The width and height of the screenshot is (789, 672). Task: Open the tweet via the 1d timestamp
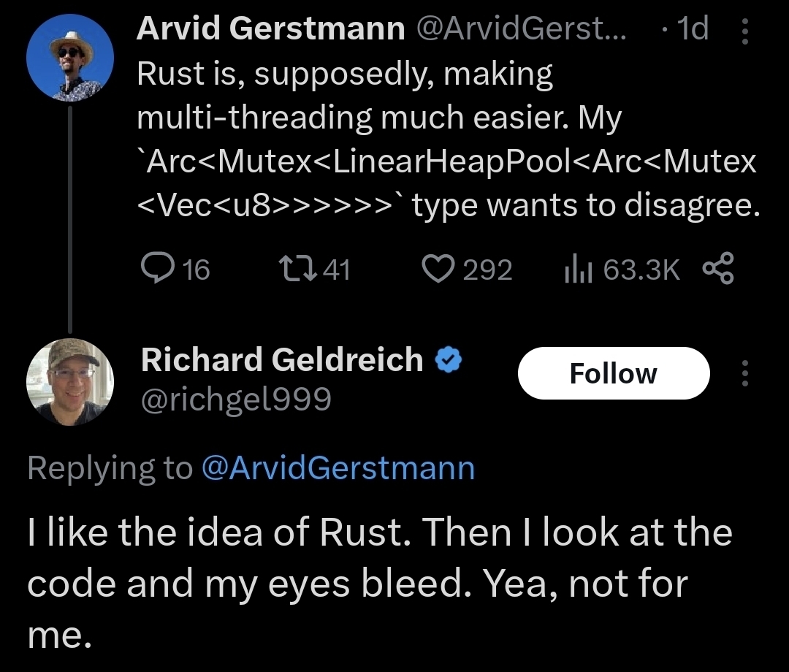click(x=692, y=29)
